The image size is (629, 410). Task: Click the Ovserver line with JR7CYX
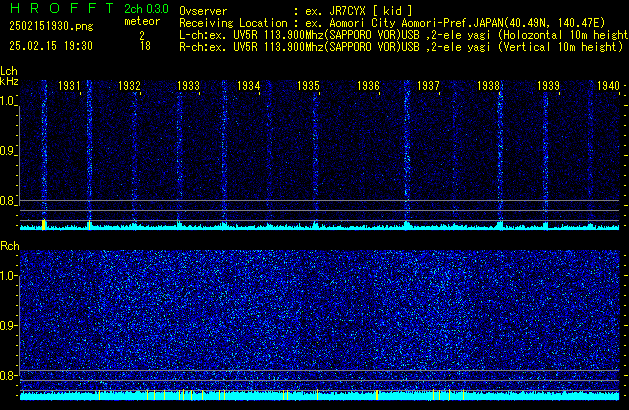pyautogui.click(x=296, y=11)
